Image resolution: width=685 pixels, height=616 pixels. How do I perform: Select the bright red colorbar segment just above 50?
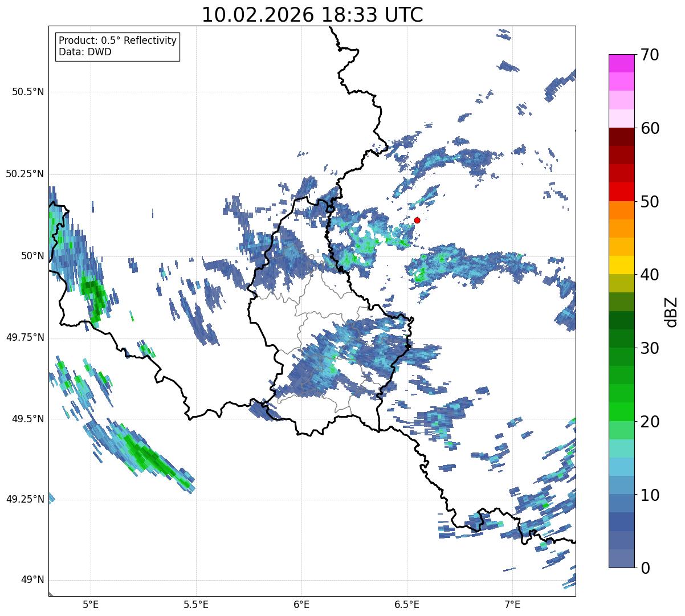point(621,192)
